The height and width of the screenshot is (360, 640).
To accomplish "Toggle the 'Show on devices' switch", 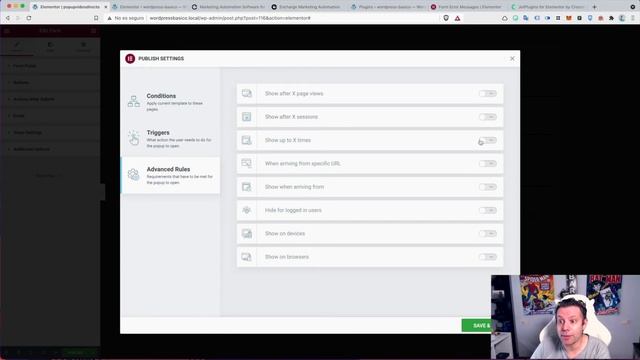I will click(488, 233).
